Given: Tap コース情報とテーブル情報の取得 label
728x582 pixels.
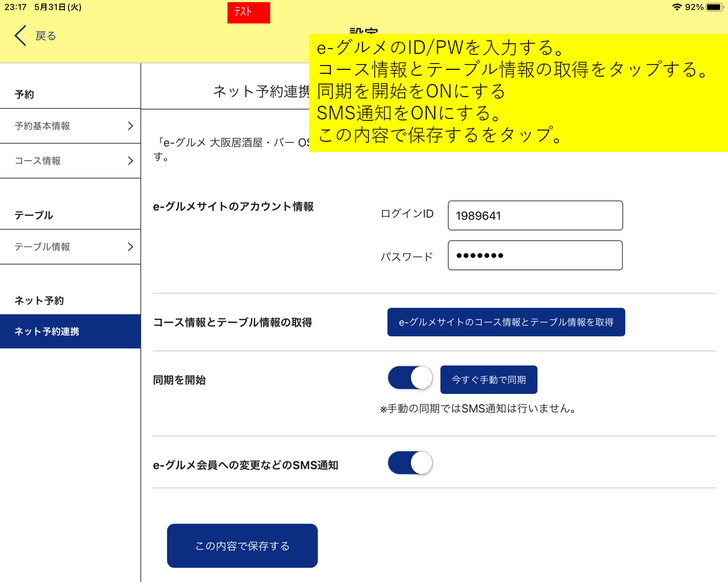Looking at the screenshot, I should [x=232, y=322].
